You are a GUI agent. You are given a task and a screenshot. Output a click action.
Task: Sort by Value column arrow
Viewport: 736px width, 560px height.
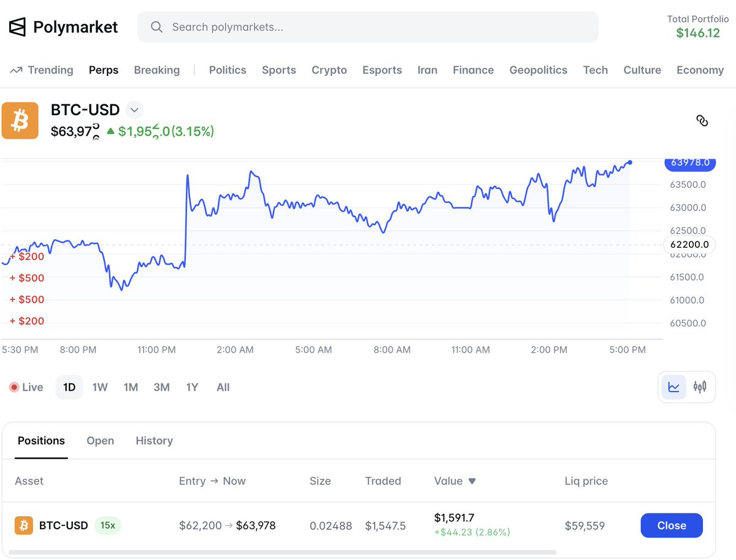[472, 481]
